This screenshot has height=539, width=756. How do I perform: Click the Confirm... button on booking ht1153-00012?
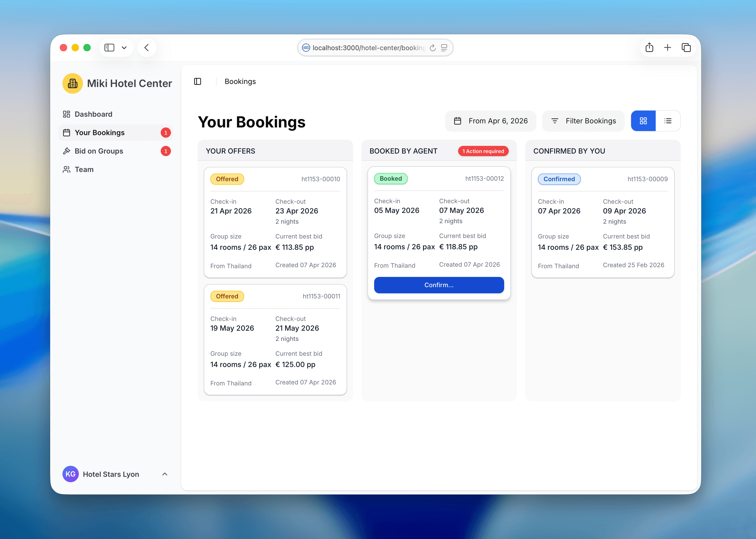tap(439, 285)
